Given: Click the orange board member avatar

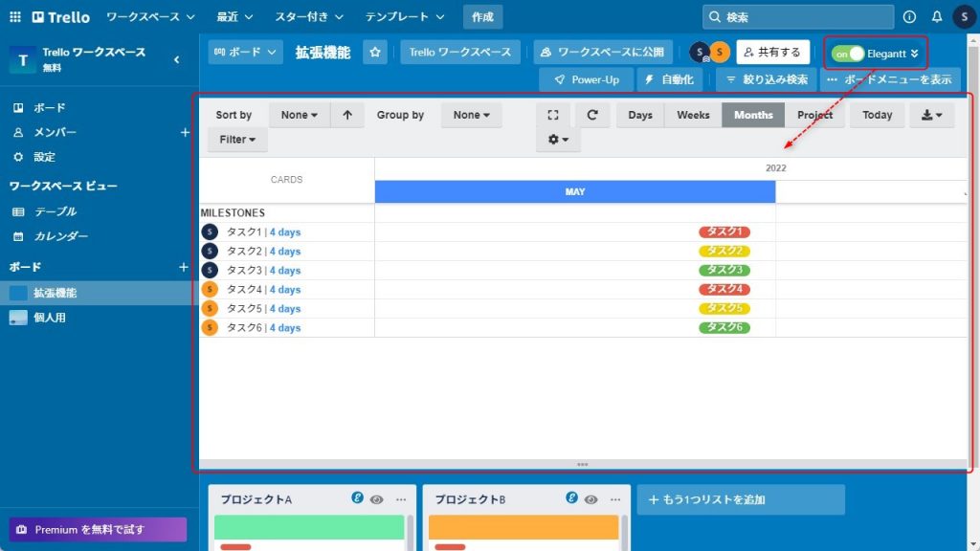Looking at the screenshot, I should click(x=720, y=52).
